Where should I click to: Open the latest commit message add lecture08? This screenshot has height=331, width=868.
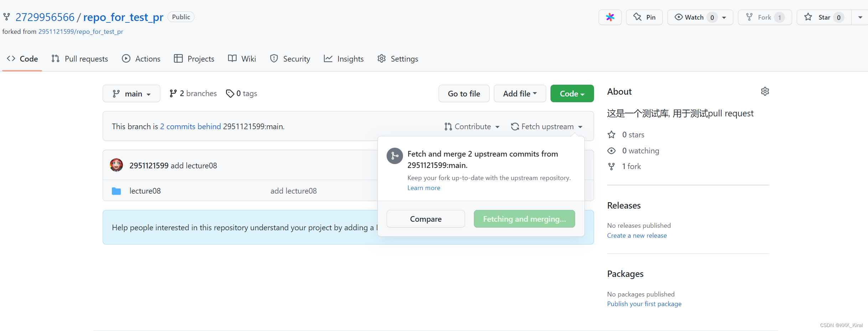coord(194,165)
